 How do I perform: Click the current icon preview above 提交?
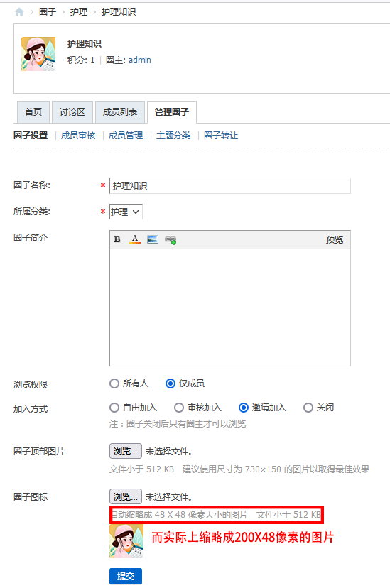(x=126, y=541)
